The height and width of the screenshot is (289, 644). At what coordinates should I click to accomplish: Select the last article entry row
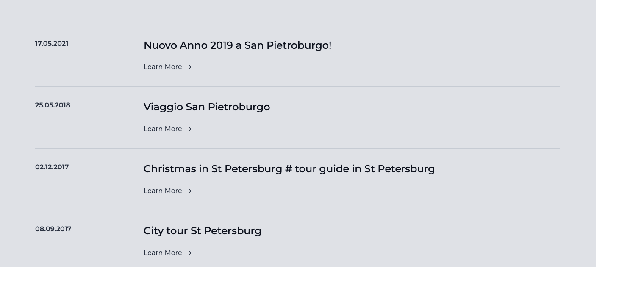[x=297, y=241]
